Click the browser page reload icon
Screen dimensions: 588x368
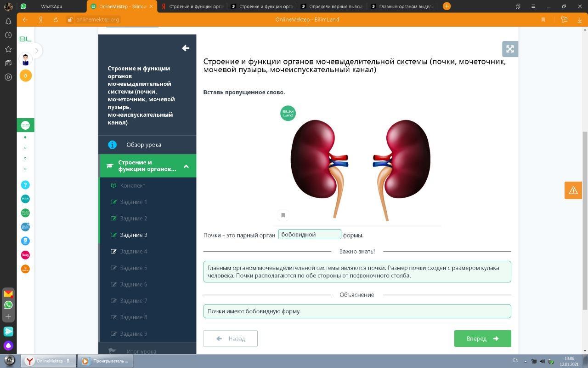coord(56,20)
